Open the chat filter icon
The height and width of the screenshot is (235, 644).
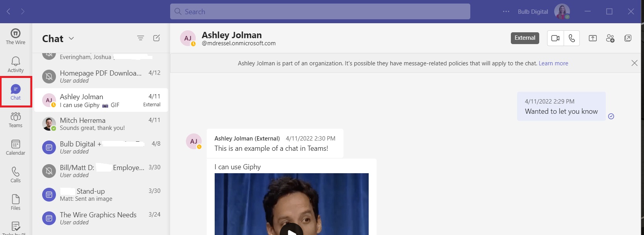coord(140,38)
